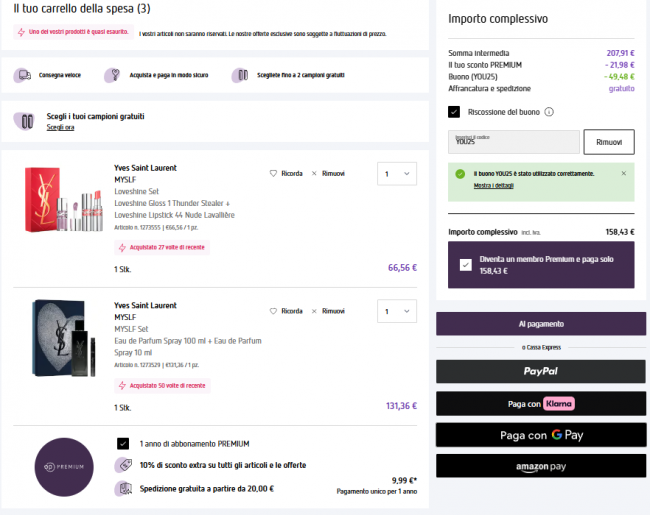Uncheck the 1 anno di abbonamento PREMIUM checkbox

pyautogui.click(x=123, y=443)
